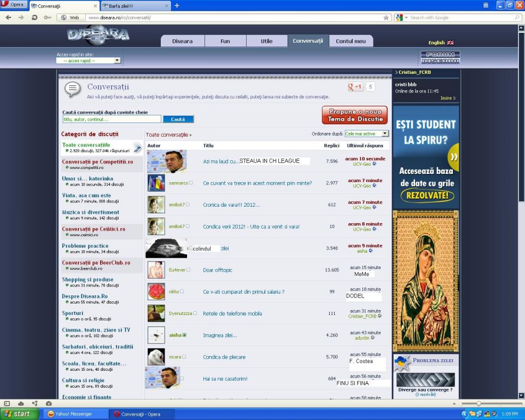
Task: Open the Ordonare după Cele mai active dropdown
Action: pyautogui.click(x=366, y=133)
